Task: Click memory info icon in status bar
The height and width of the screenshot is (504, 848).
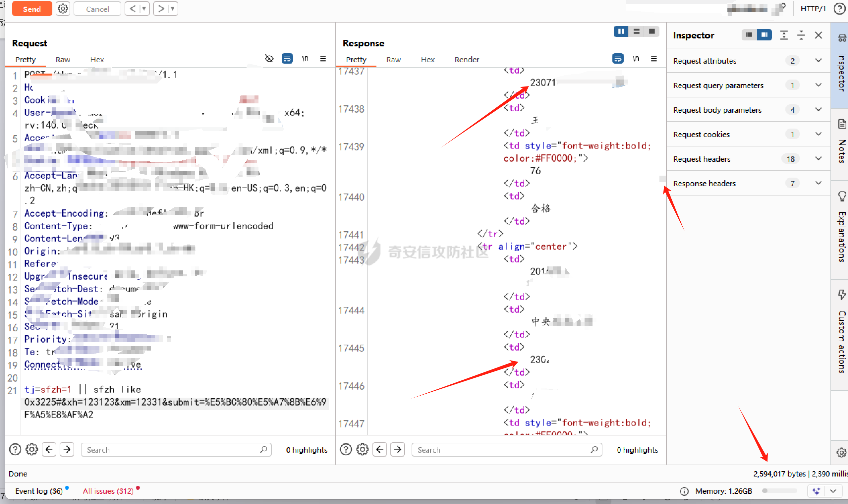Action: point(684,491)
